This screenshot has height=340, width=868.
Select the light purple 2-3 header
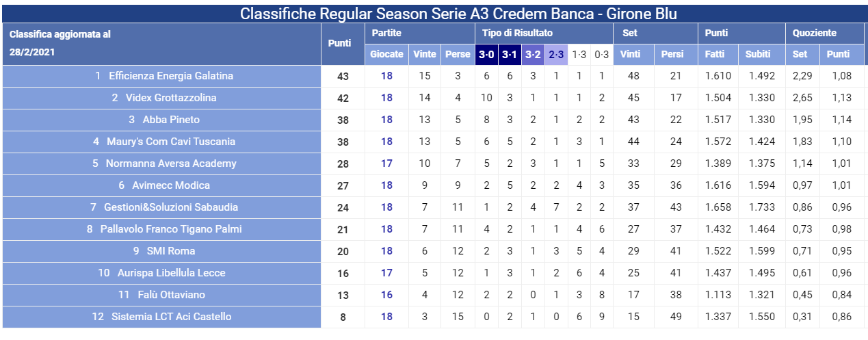pyautogui.click(x=556, y=55)
